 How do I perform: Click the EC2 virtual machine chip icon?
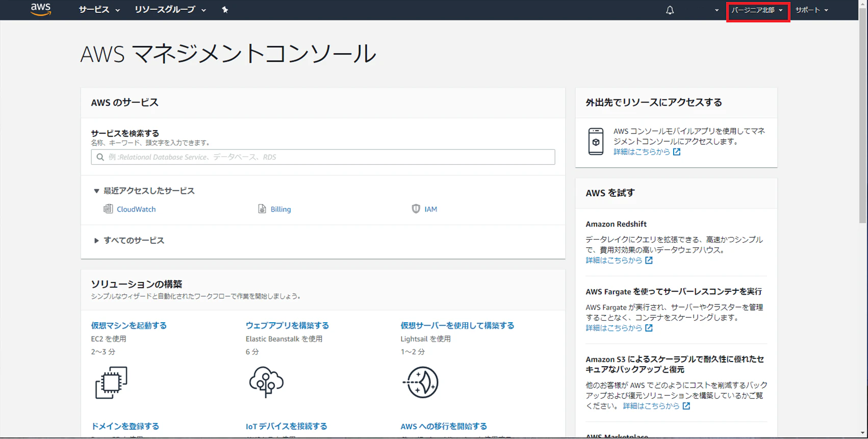111,382
